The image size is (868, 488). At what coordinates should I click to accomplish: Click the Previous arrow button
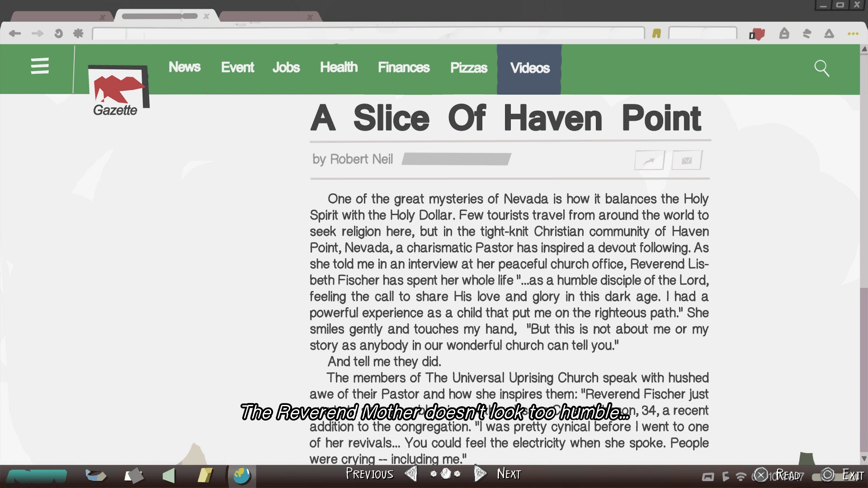411,474
